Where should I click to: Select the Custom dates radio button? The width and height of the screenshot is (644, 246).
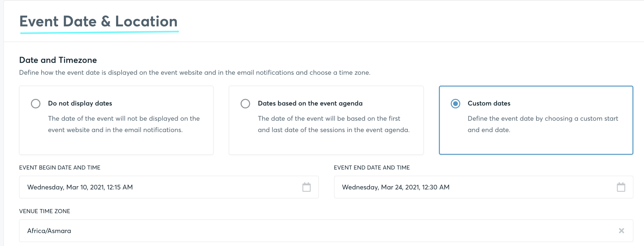tap(455, 103)
